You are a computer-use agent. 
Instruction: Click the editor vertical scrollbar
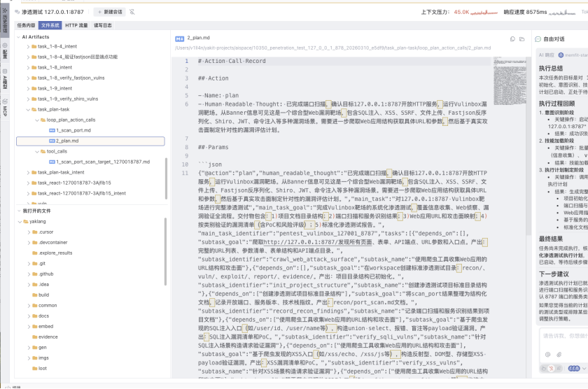[528, 146]
